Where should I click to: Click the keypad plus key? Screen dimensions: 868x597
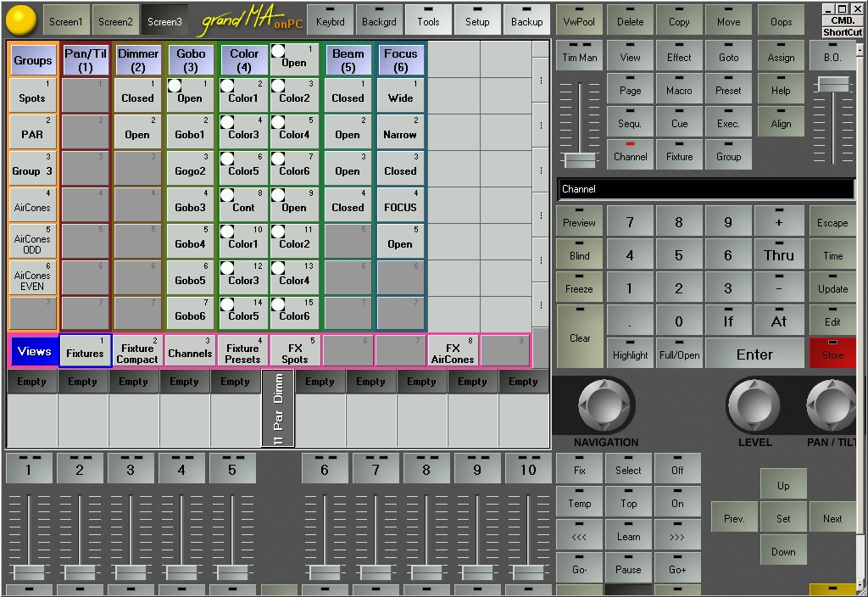pos(779,221)
